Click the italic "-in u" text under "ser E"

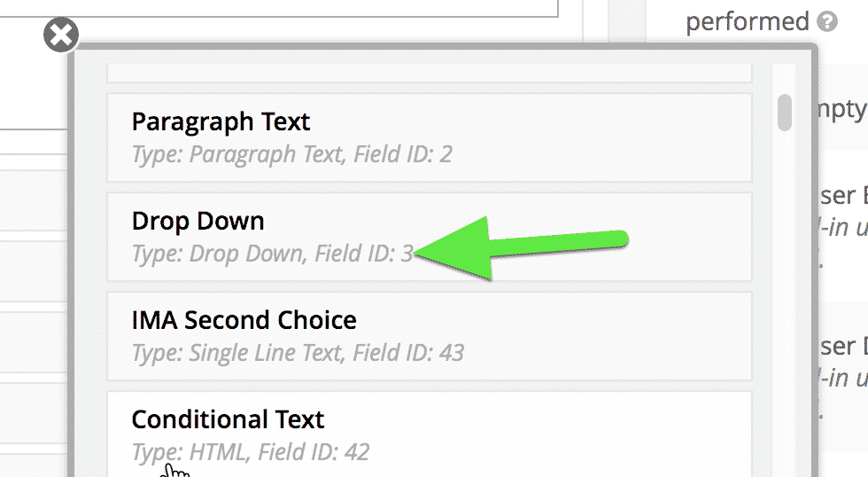tap(843, 228)
